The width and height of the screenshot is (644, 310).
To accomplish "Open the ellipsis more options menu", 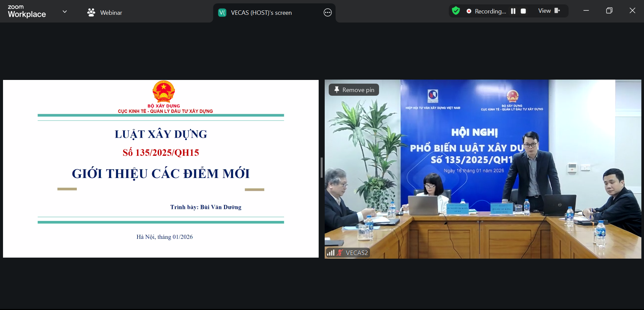I will 327,13.
